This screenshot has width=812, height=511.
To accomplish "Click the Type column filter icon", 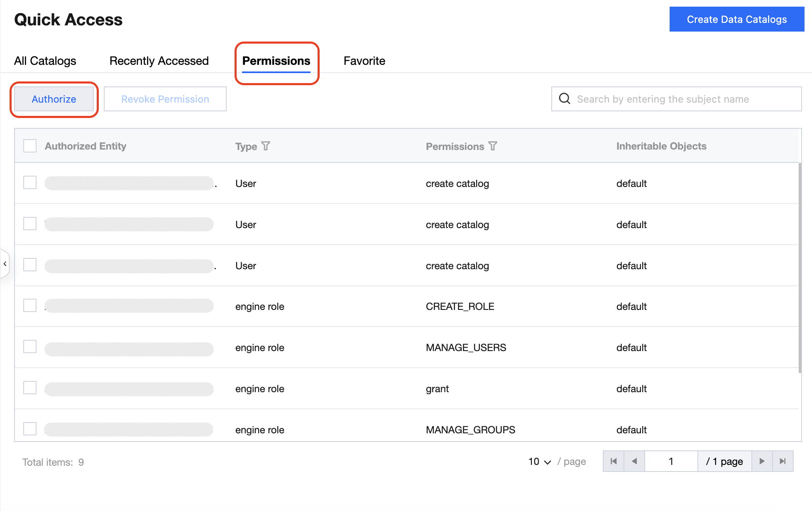I will click(266, 146).
